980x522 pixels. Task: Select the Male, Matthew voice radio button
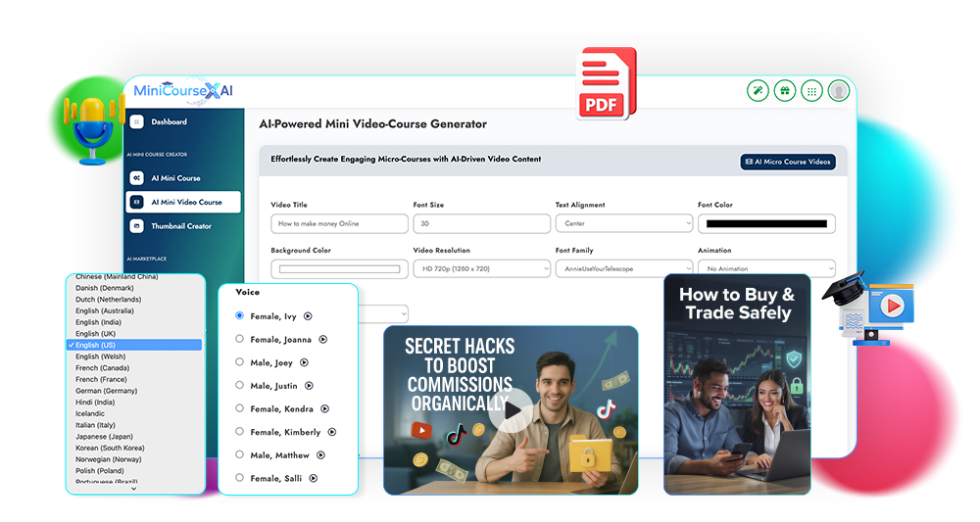point(239,454)
